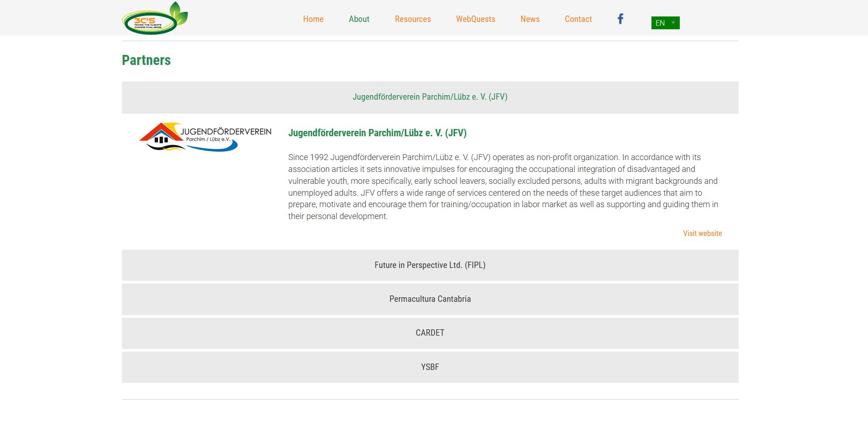Open the About menu item
Viewport: 868px width, 423px height.
359,19
